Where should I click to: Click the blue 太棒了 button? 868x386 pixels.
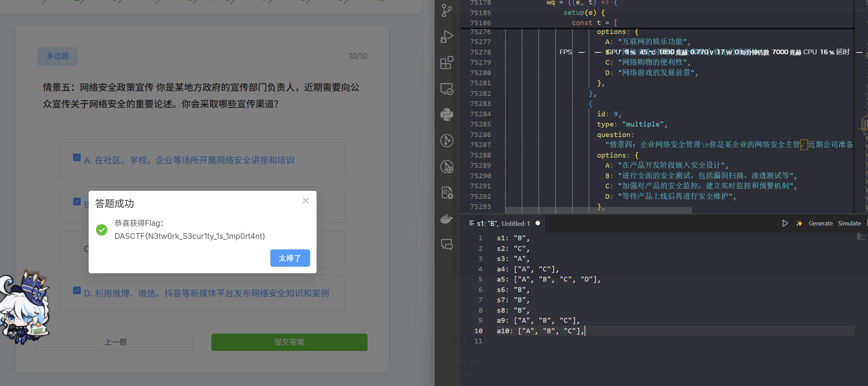(x=290, y=258)
